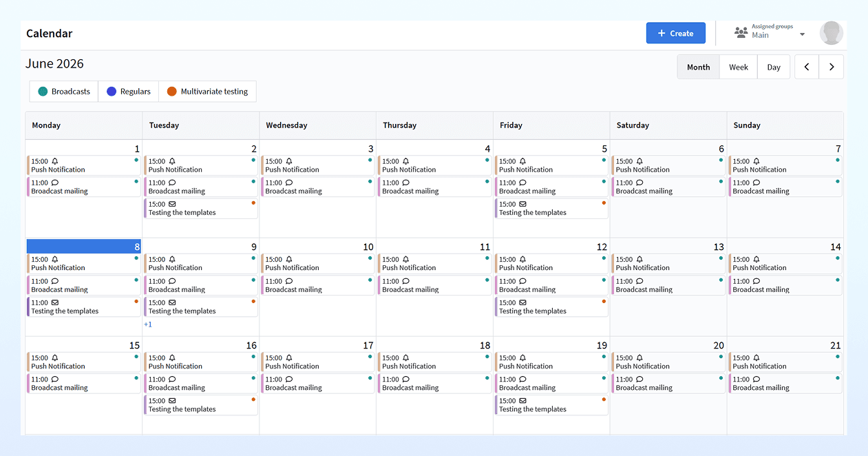
Task: Click the bell icon on June 9 Push Notification
Action: (x=172, y=260)
